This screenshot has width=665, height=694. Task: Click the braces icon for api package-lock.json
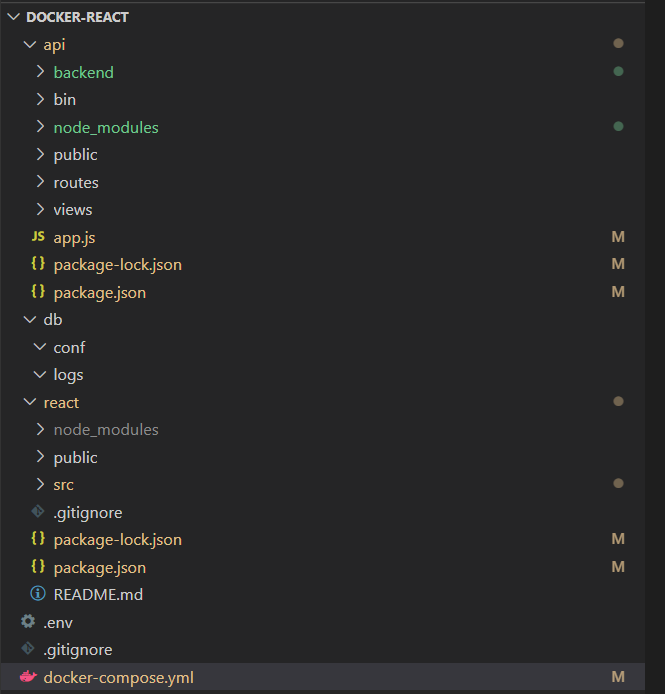(x=38, y=264)
